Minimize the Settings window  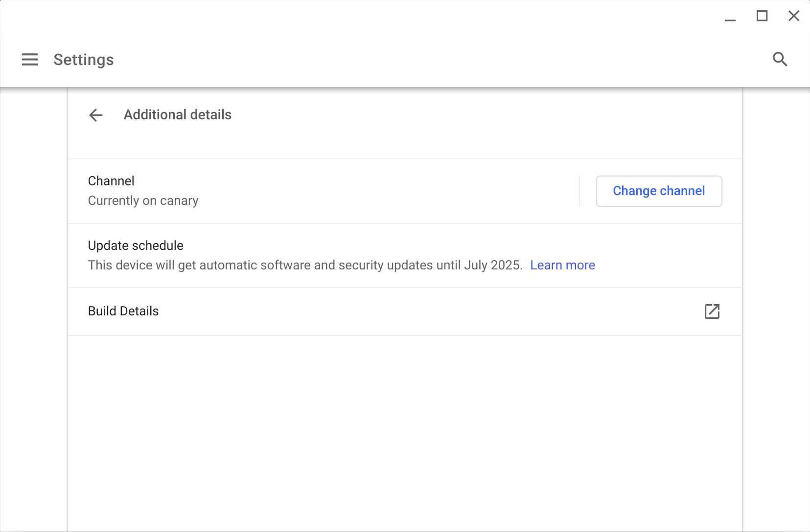coord(730,17)
